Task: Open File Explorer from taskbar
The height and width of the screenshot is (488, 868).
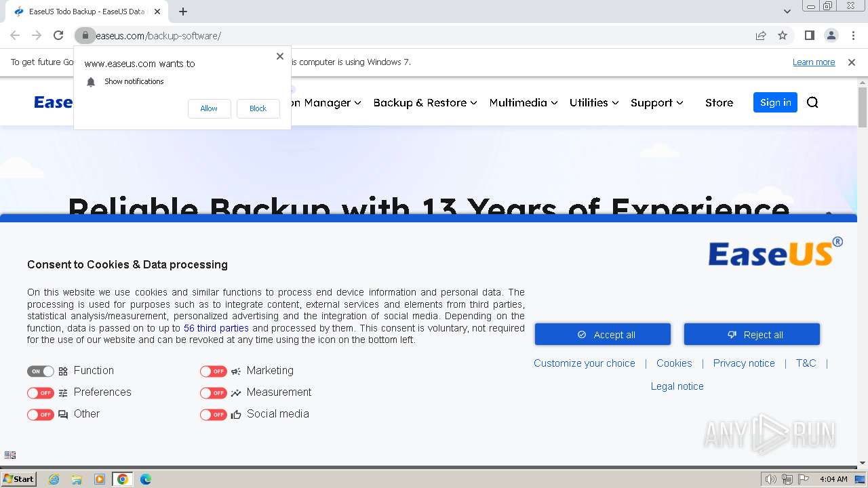Action: click(77, 479)
